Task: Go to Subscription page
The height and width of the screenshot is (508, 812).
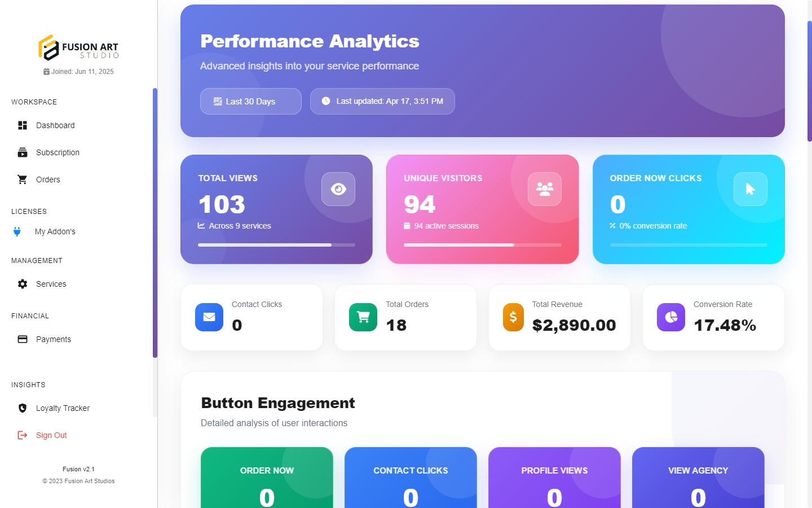Action: click(x=57, y=152)
